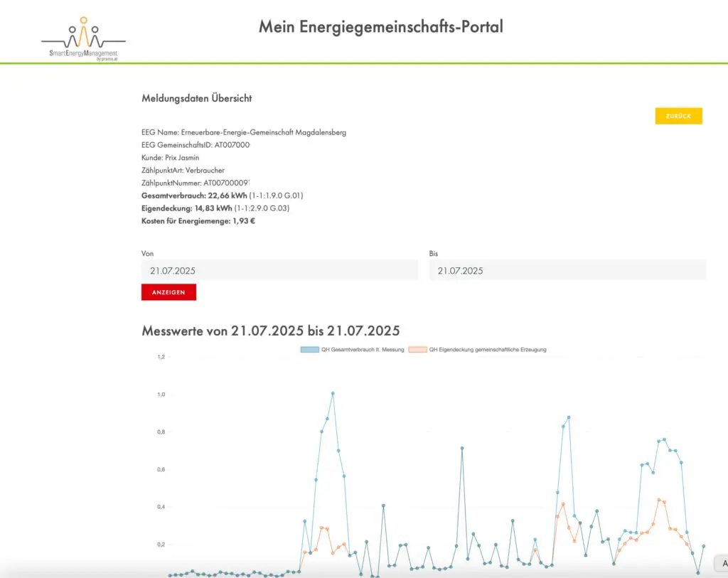Click the Mein Energiegemeinschafts-Portal page title
This screenshot has height=578, width=728.
[380, 27]
